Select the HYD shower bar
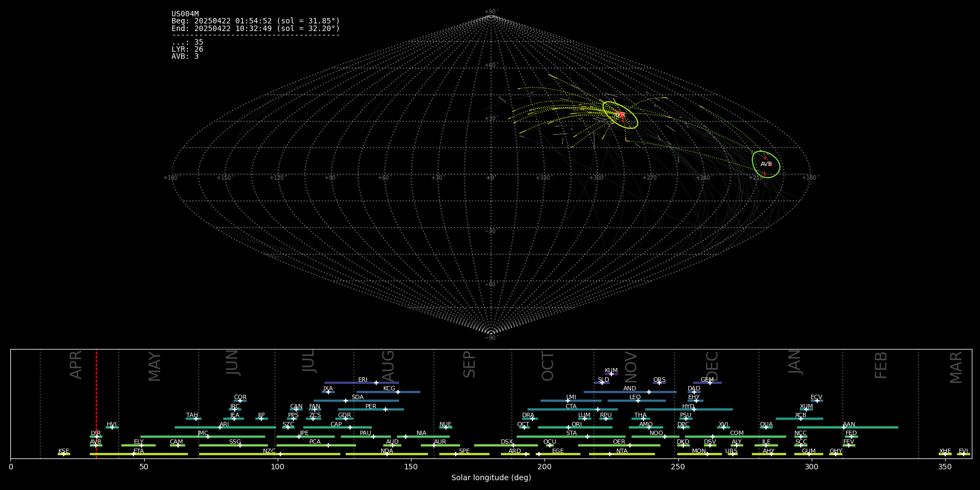Image resolution: width=980 pixels, height=490 pixels. (689, 409)
